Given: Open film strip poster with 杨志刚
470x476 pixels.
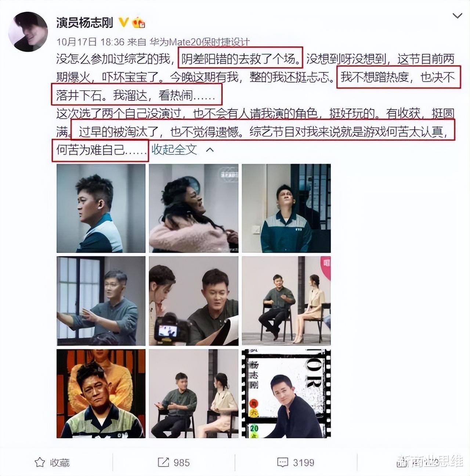Looking at the screenshot, I should [286, 393].
